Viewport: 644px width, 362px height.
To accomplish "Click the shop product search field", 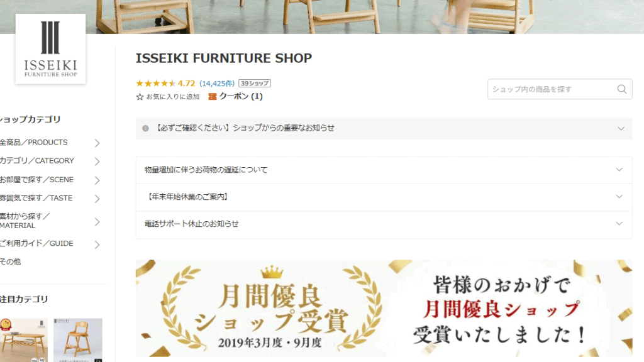I will pos(552,89).
